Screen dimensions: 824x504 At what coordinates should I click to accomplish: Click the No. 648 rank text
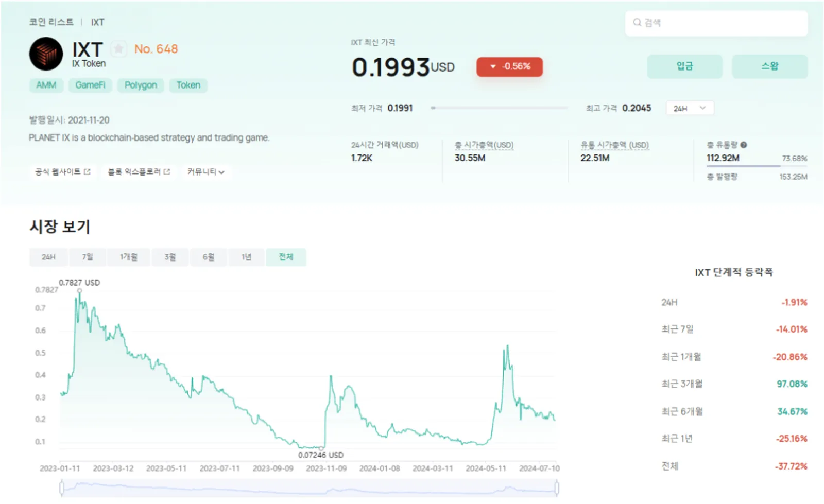(156, 49)
